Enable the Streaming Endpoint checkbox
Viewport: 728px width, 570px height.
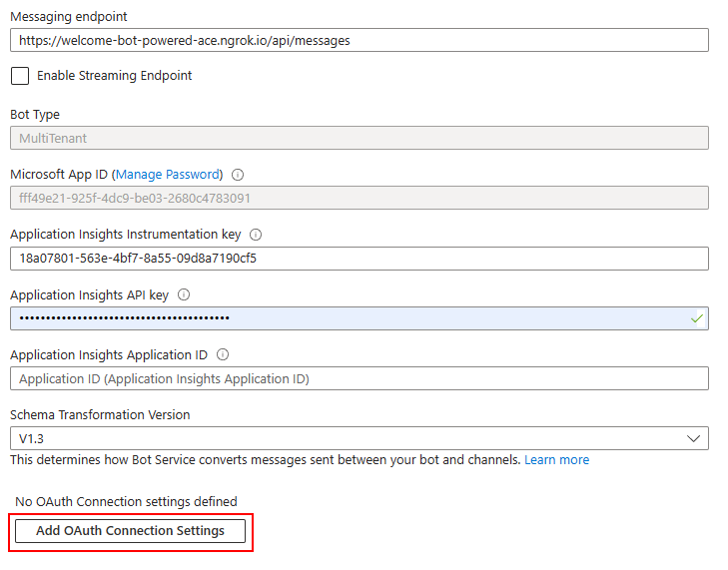[x=20, y=76]
